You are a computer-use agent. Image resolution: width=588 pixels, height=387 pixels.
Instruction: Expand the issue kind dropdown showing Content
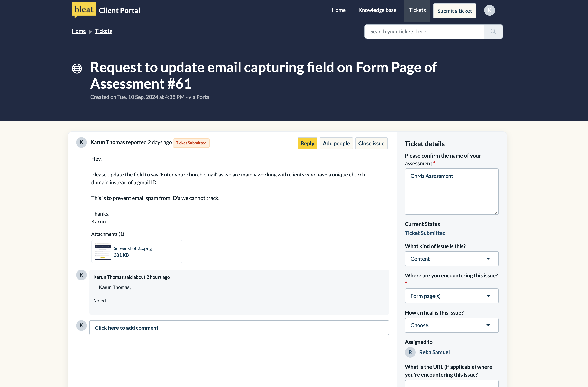(x=451, y=259)
